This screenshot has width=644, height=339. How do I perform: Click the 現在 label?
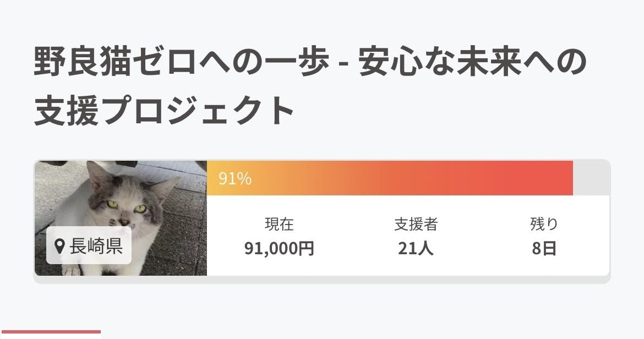click(x=279, y=225)
